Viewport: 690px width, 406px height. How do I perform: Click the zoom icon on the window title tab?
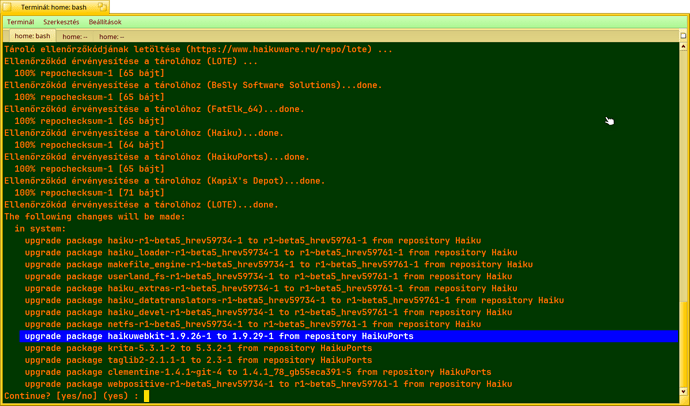(x=102, y=7)
